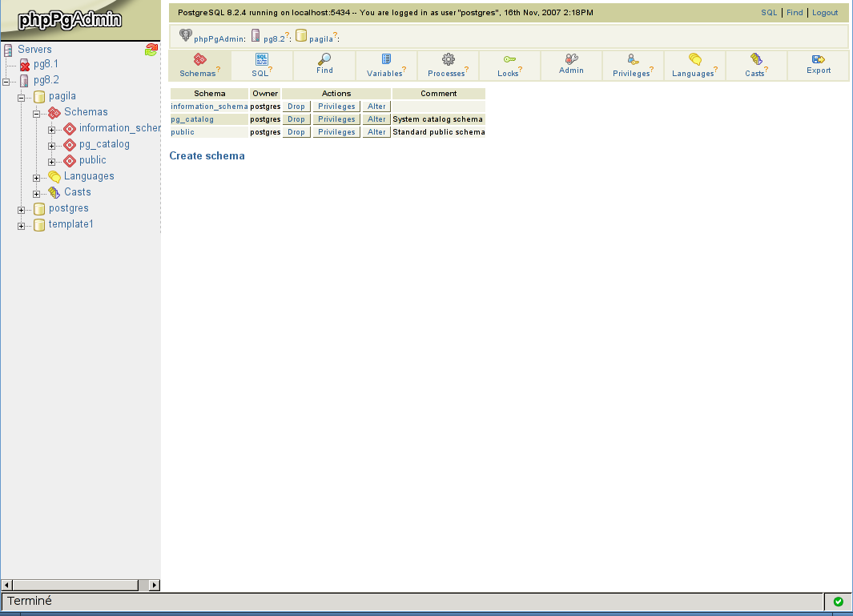Click Logout in the top bar
The height and width of the screenshot is (616, 853).
[825, 13]
